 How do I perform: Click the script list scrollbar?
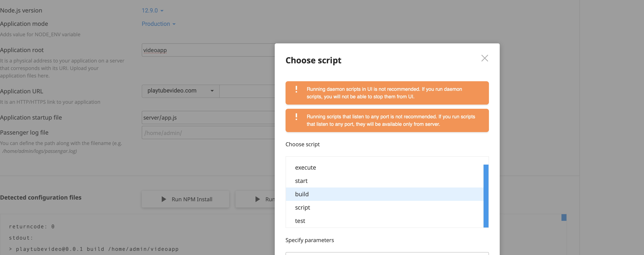tap(486, 196)
